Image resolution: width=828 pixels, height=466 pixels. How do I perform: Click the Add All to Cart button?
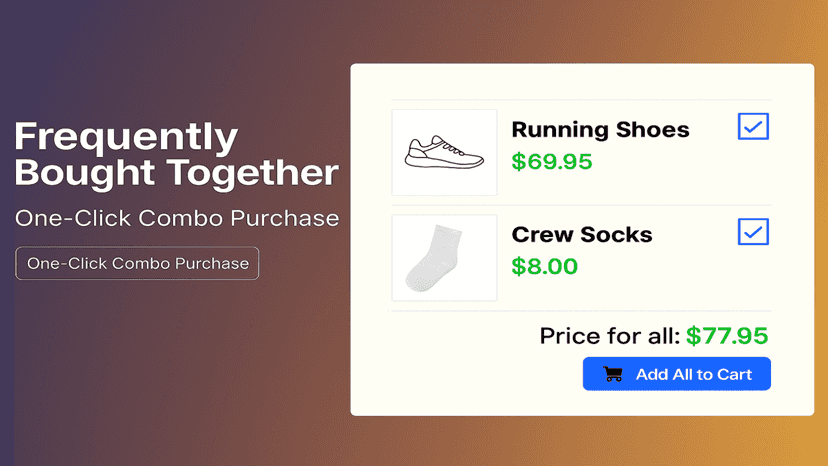click(x=676, y=374)
